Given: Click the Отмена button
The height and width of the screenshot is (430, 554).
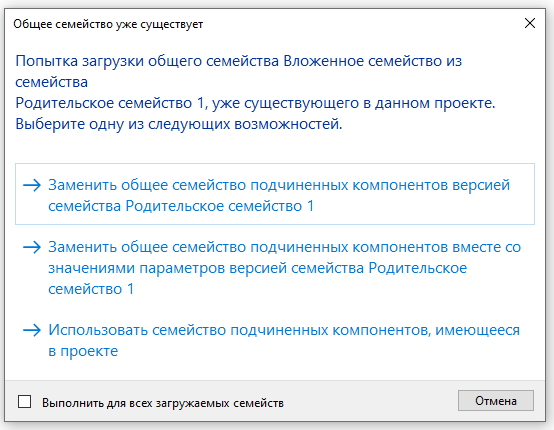Looking at the screenshot, I should pos(496,401).
